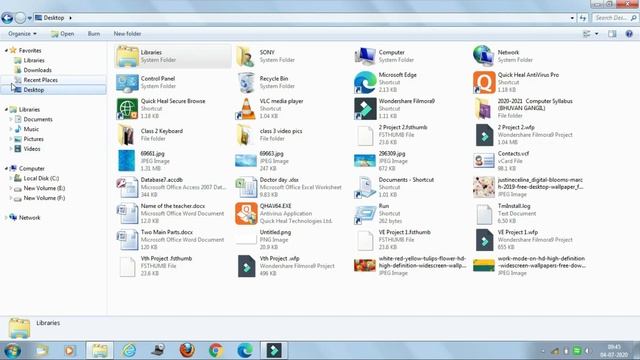Click the Desktop breadcrumb in address bar
The width and height of the screenshot is (640, 360).
[x=54, y=18]
